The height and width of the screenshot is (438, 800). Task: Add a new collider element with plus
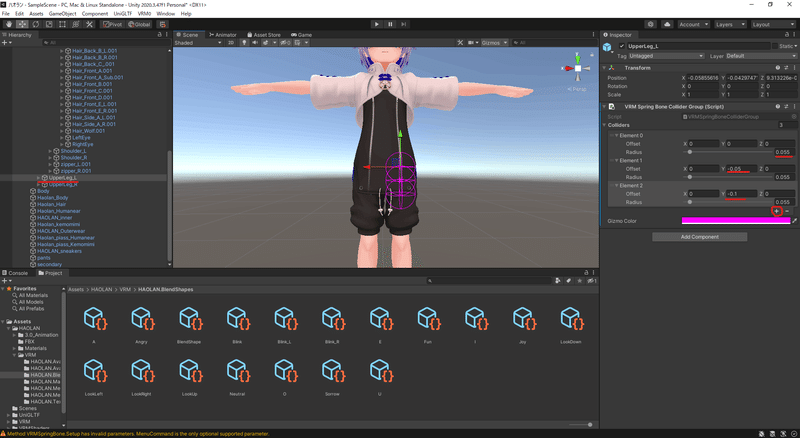777,211
